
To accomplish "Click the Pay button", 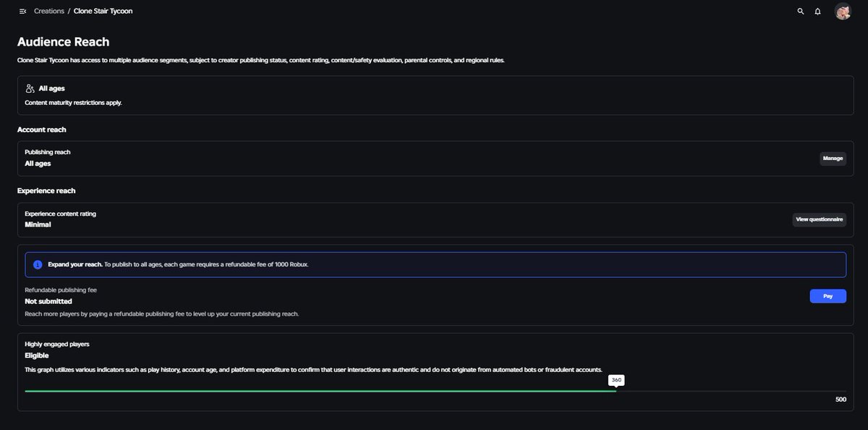I will click(827, 296).
